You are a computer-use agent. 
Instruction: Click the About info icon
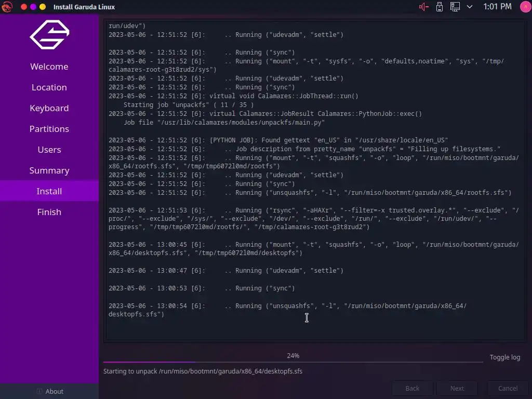39,391
